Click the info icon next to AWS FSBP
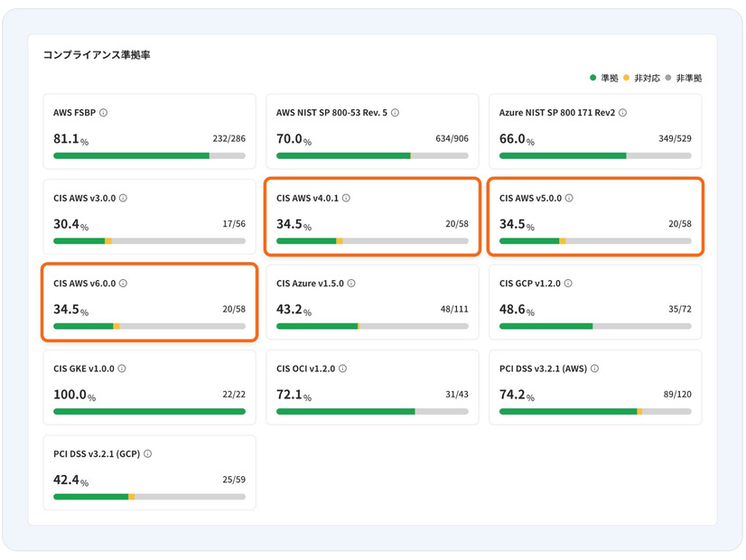Viewport: 746px width, 560px height. (x=103, y=113)
